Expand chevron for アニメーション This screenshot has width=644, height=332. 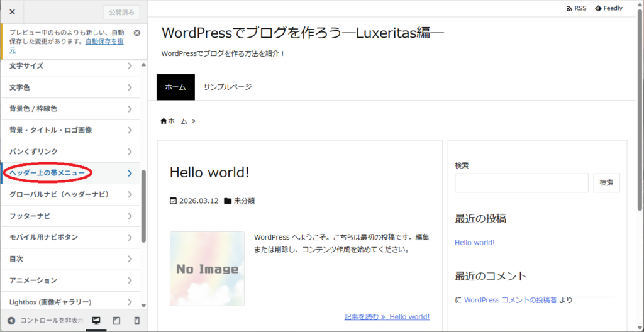tap(130, 280)
